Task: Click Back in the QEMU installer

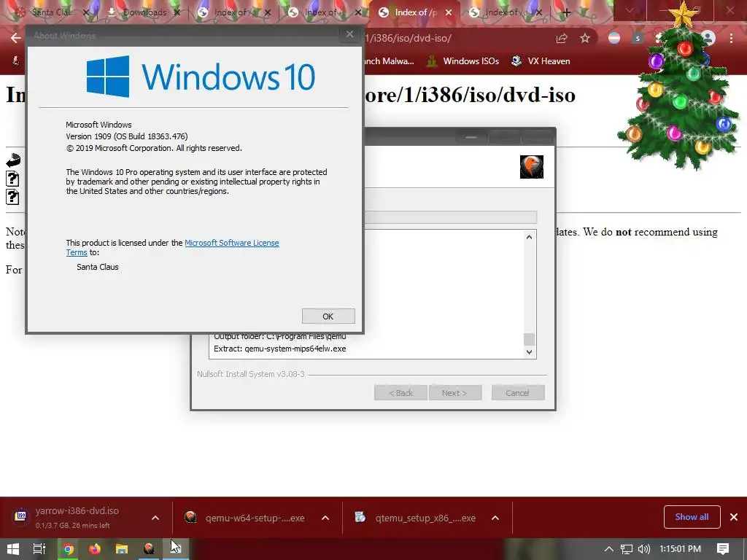Action: coord(400,393)
